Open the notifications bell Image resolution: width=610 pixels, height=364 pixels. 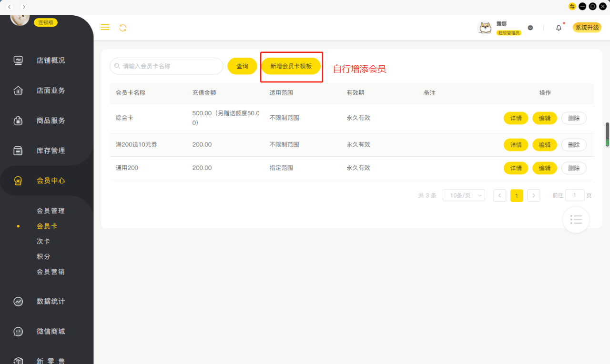tap(558, 28)
